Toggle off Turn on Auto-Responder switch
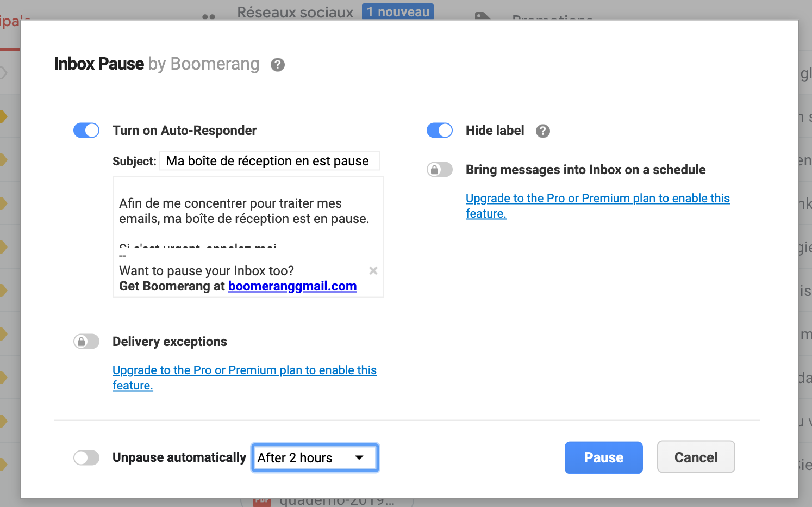 coord(86,131)
